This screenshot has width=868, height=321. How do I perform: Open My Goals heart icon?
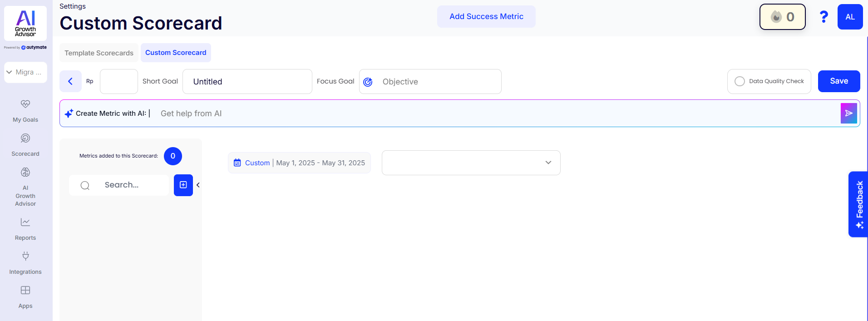tap(25, 104)
